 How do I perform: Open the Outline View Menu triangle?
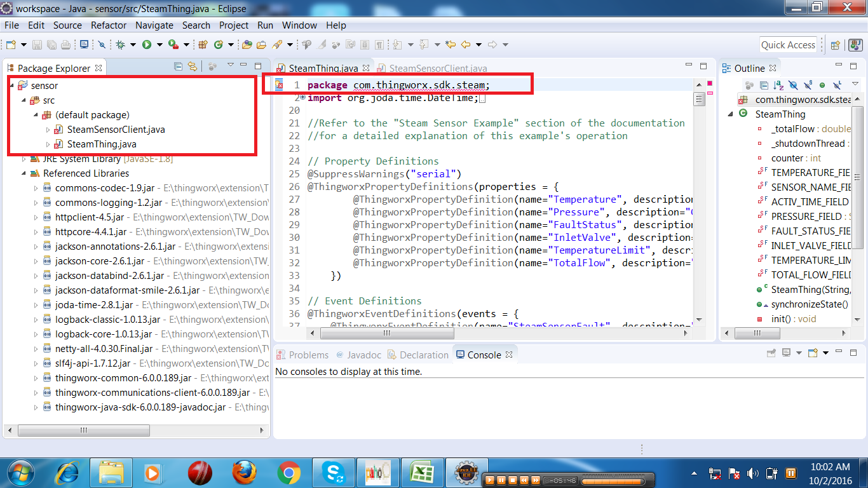pos(855,84)
